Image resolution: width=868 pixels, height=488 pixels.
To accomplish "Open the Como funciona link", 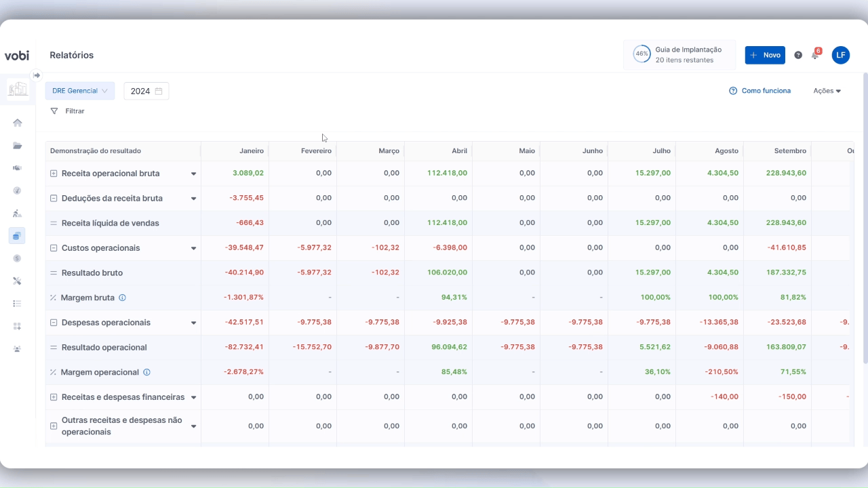I will click(x=759, y=91).
